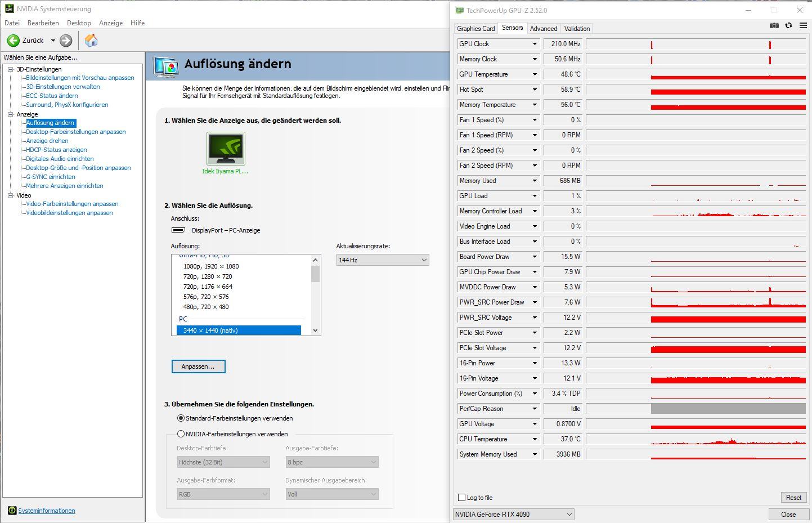This screenshot has height=523, width=812.
Task: Select Standard-Farbeinstellungen verwenden radio button
Action: (181, 418)
